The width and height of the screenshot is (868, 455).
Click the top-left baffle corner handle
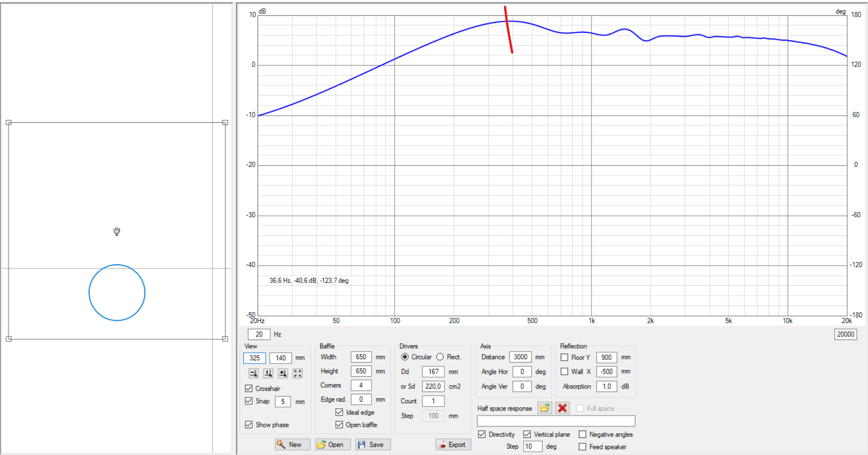tap(9, 123)
